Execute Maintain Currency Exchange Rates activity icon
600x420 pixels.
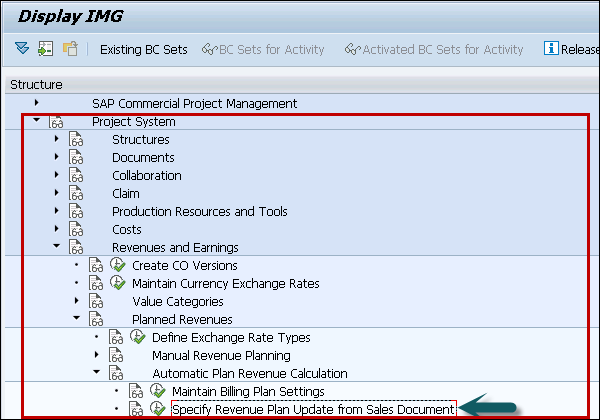click(x=117, y=283)
